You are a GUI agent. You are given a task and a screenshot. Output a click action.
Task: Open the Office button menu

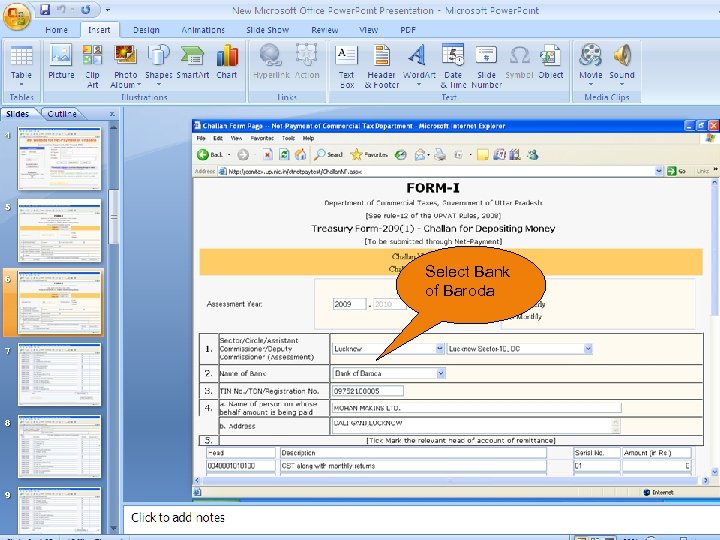17,16
